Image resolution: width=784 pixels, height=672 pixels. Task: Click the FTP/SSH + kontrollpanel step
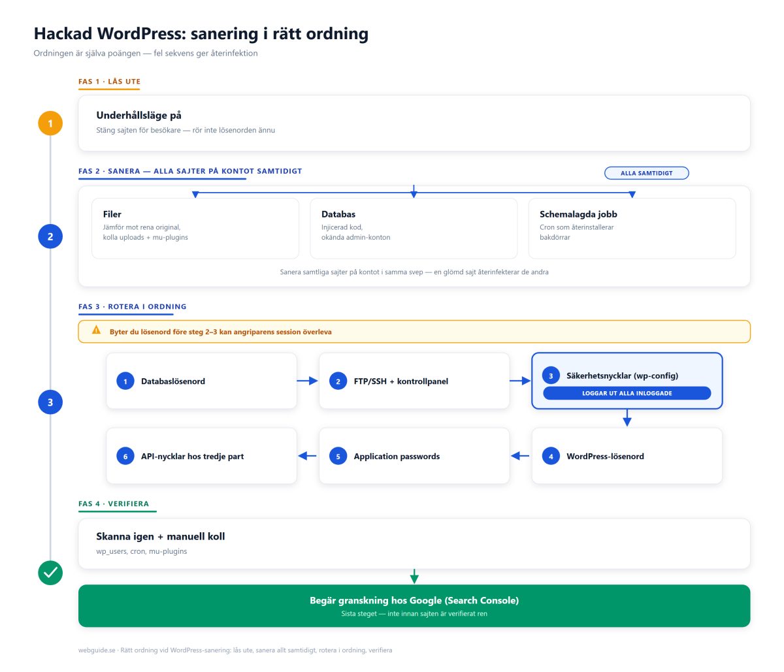coord(414,381)
